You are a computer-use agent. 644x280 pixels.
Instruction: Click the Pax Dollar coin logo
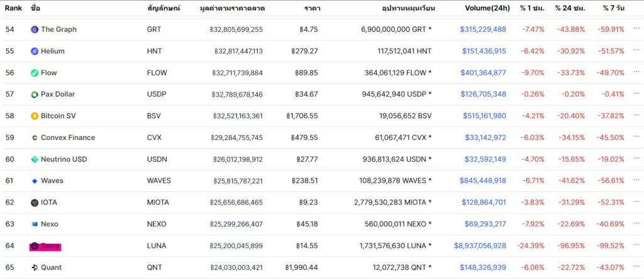35,95
